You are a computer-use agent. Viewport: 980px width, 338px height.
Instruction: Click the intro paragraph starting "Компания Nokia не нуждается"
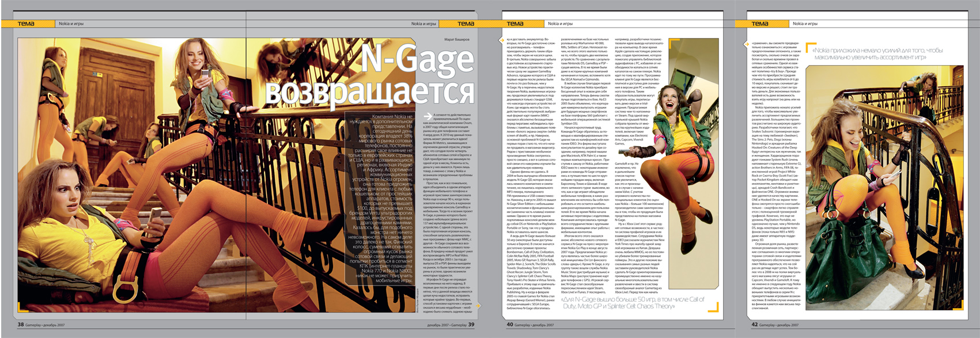[x=381, y=198]
